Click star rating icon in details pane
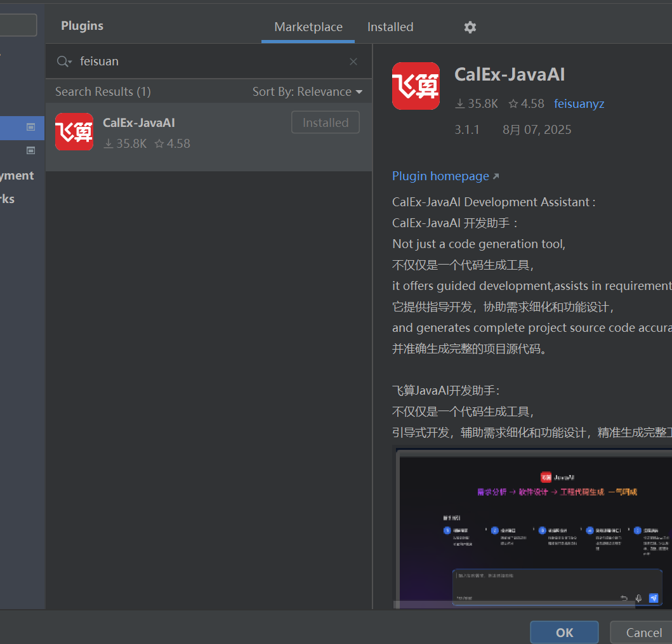The image size is (672, 644). click(x=513, y=103)
